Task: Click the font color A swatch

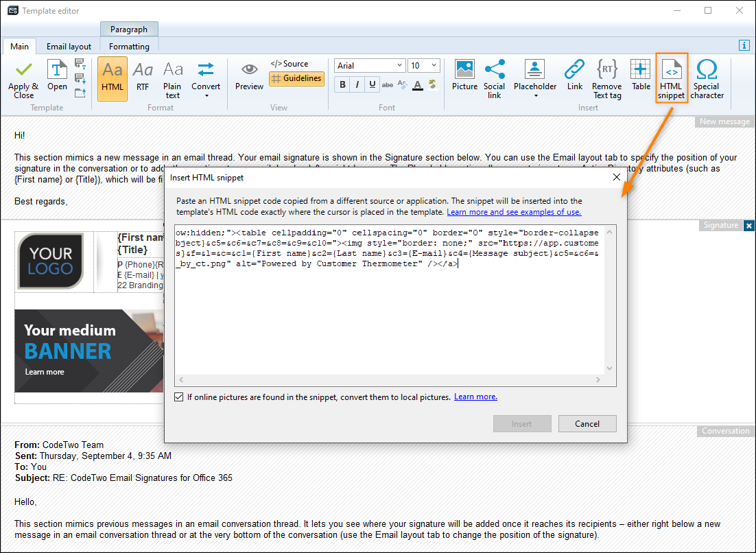Action: [x=418, y=85]
